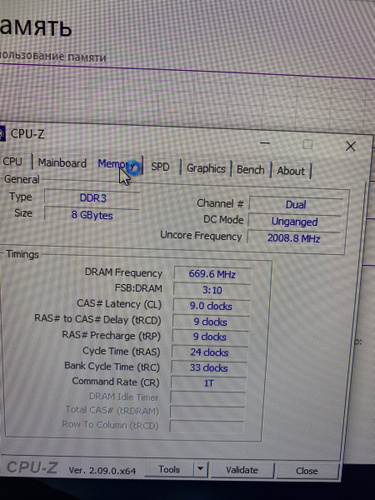
Task: Show the About tab
Action: (x=291, y=171)
